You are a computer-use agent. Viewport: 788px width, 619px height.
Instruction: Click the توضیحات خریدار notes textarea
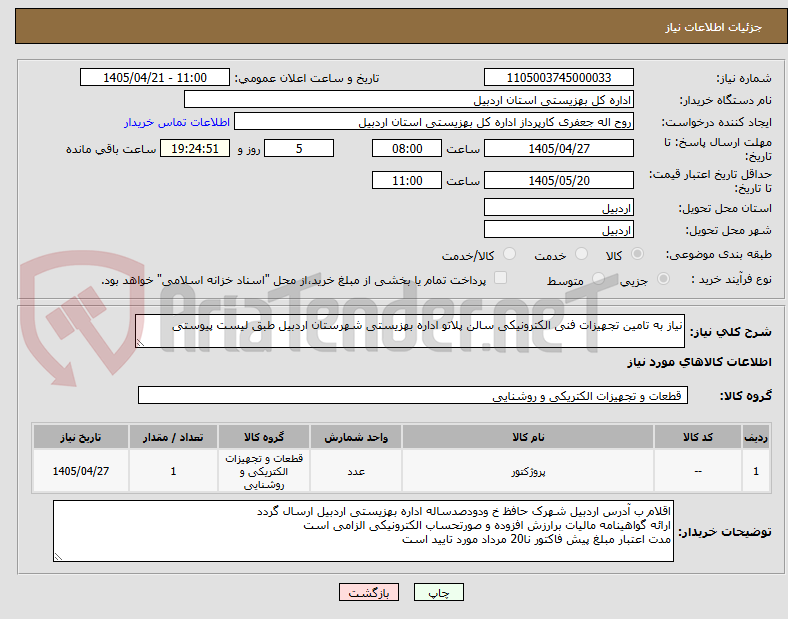tap(363, 531)
